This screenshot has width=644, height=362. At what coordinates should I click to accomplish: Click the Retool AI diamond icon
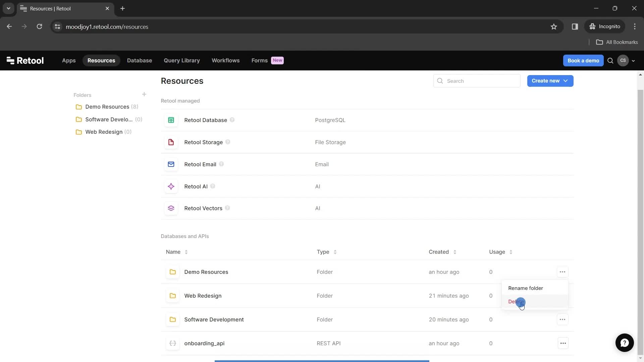[x=171, y=186]
